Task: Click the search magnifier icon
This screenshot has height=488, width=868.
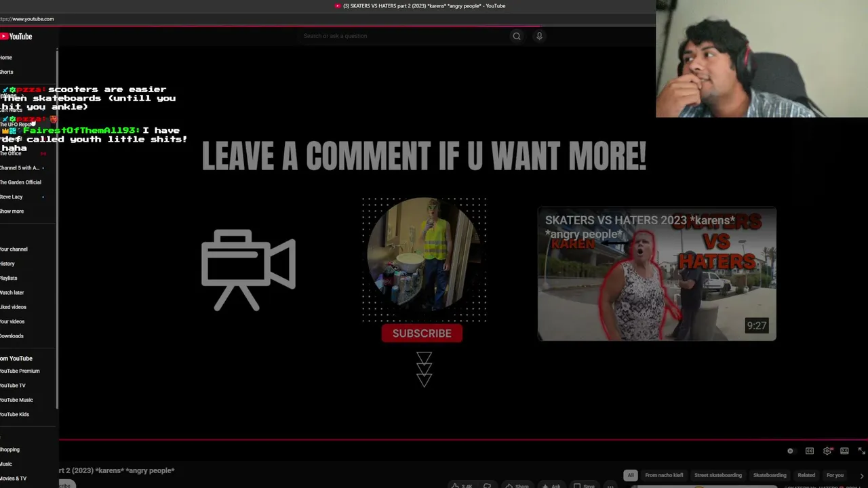Action: pos(517,36)
